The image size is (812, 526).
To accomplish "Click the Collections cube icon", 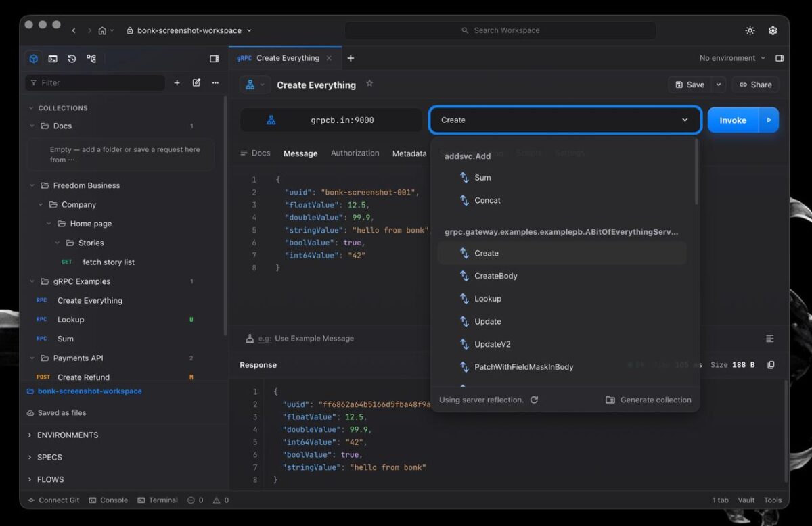I will [x=34, y=59].
